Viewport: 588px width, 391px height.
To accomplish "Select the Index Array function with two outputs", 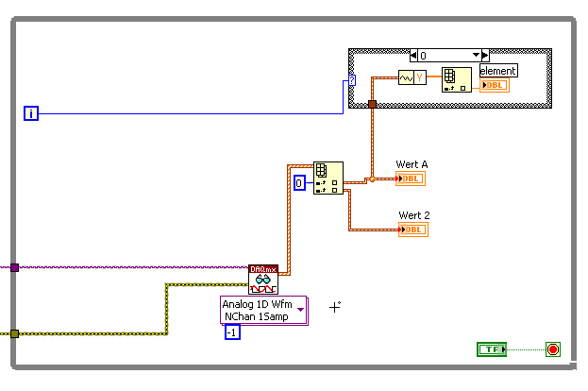I will tap(328, 178).
